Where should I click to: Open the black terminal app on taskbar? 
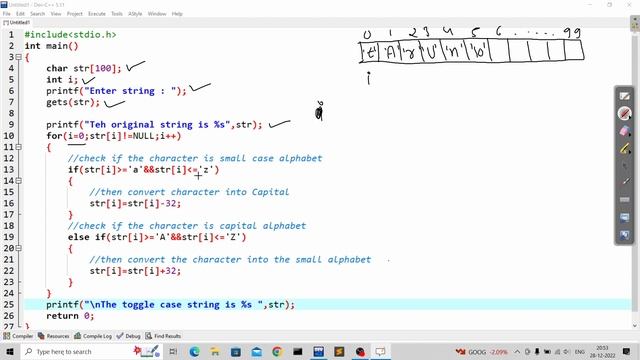pos(298,351)
